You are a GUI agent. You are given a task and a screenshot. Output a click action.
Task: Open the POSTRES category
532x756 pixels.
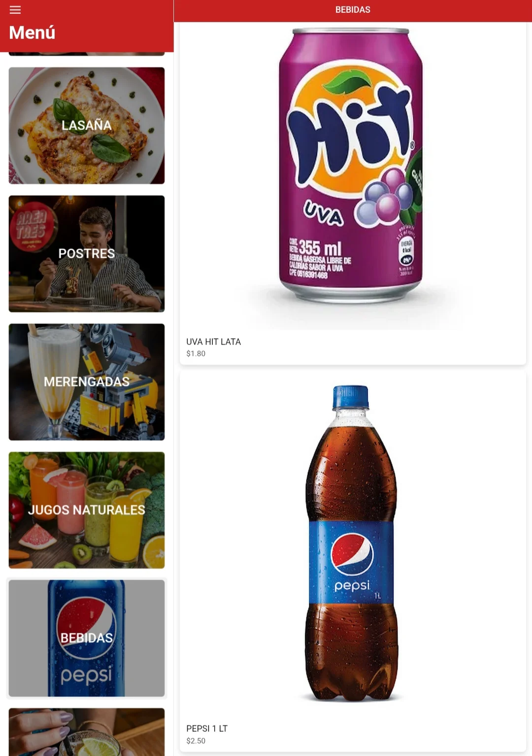[x=87, y=254]
